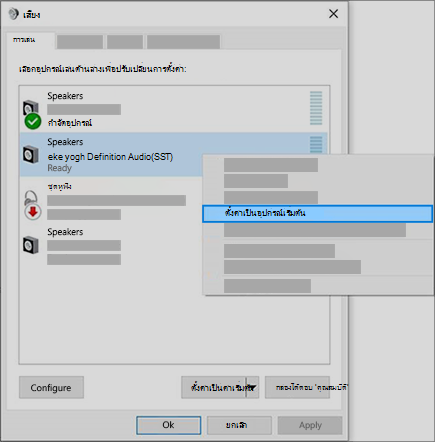Confirm with the Ok button
The width and height of the screenshot is (435, 442).
click(169, 425)
